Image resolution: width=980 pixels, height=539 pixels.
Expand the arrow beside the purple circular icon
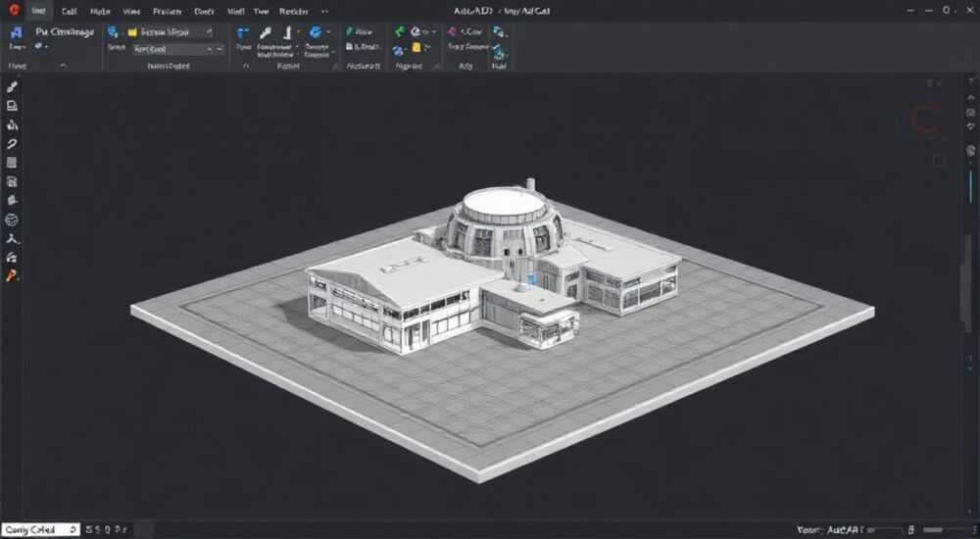(432, 32)
